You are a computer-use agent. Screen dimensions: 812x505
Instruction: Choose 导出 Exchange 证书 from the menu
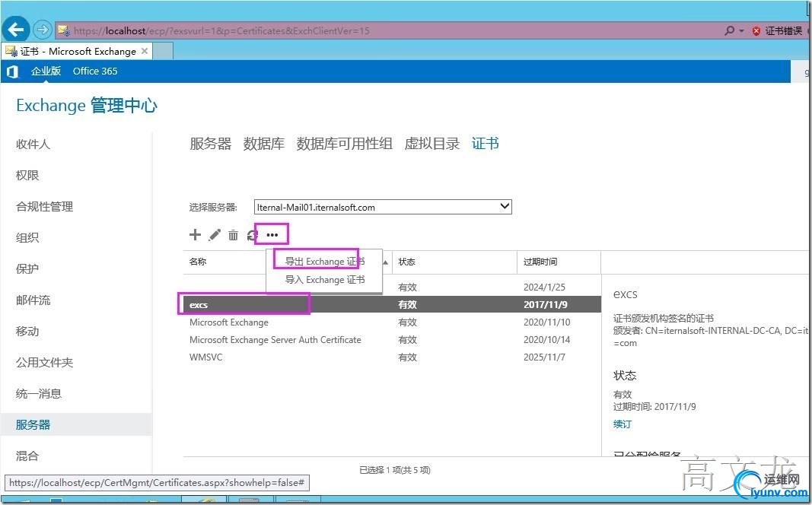[x=325, y=262]
